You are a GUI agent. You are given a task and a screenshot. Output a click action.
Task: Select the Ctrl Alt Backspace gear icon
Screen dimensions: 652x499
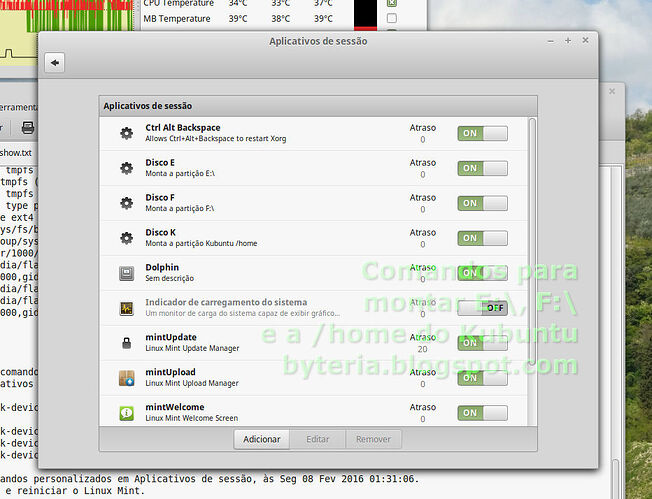point(126,133)
